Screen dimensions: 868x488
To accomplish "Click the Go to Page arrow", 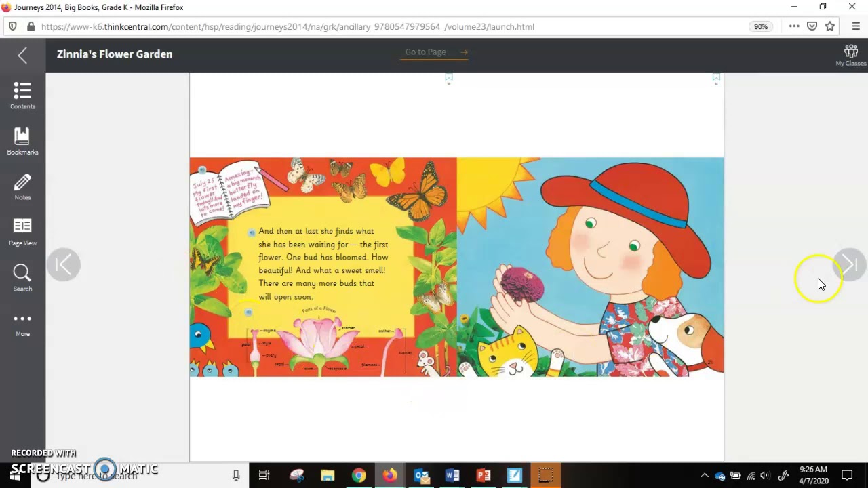I will pyautogui.click(x=464, y=52).
